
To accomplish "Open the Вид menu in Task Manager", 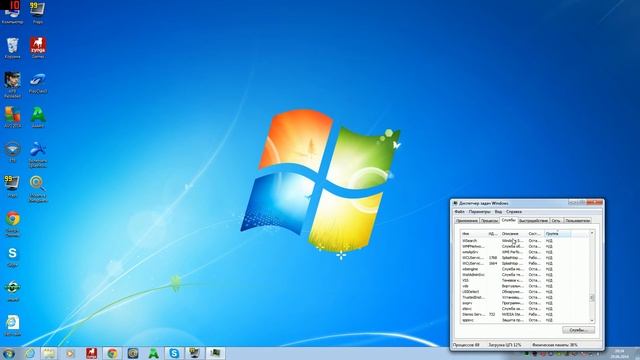I will click(x=498, y=212).
